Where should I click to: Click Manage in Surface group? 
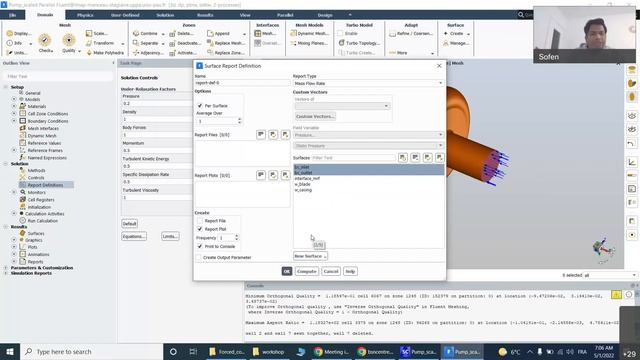456,43
